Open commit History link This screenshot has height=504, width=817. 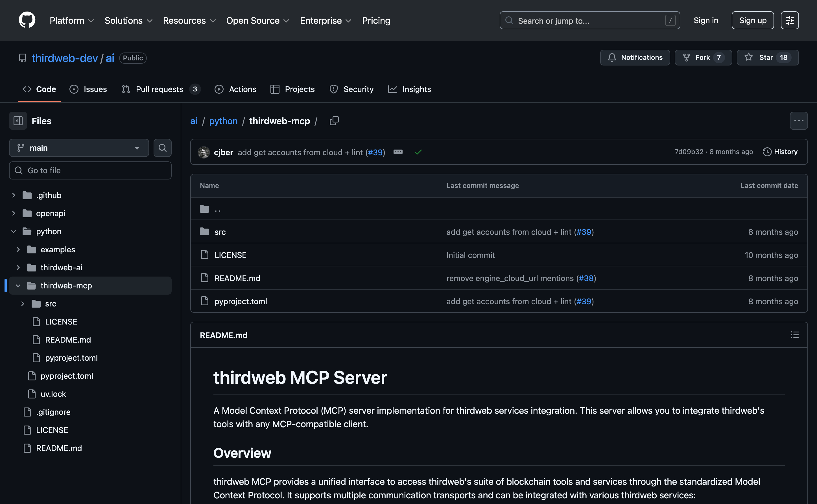[x=780, y=152]
